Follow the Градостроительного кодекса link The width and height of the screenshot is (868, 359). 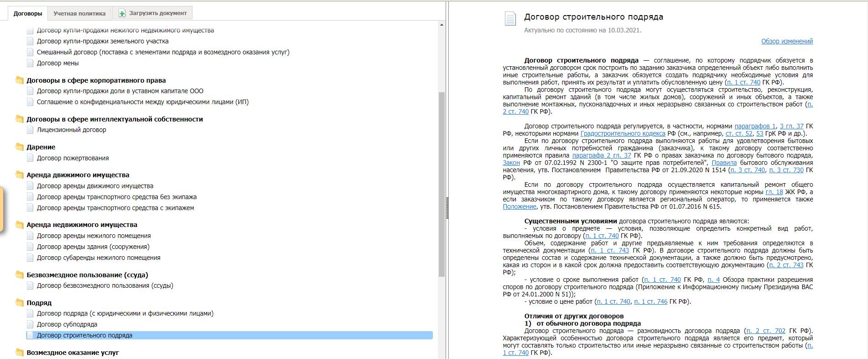(623, 133)
